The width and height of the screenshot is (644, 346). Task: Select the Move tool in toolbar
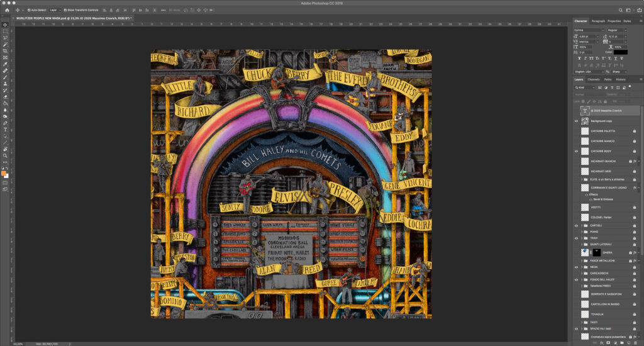(5, 25)
